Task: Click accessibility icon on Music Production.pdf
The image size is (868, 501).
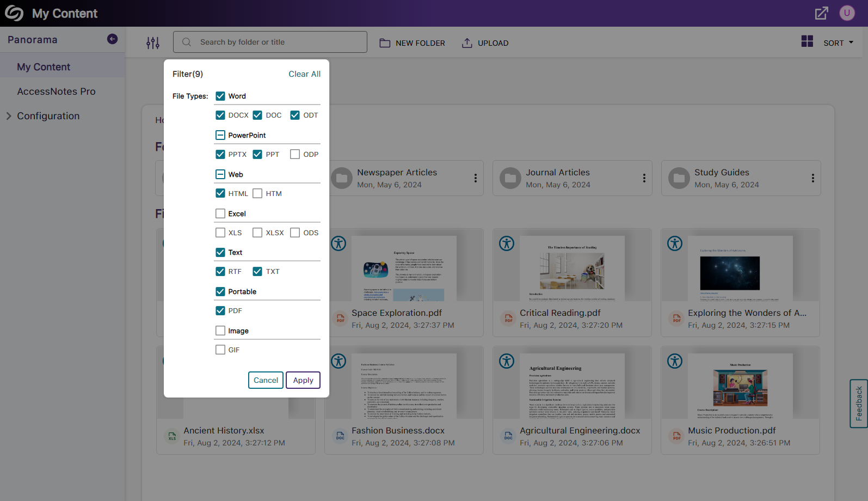Action: (675, 361)
